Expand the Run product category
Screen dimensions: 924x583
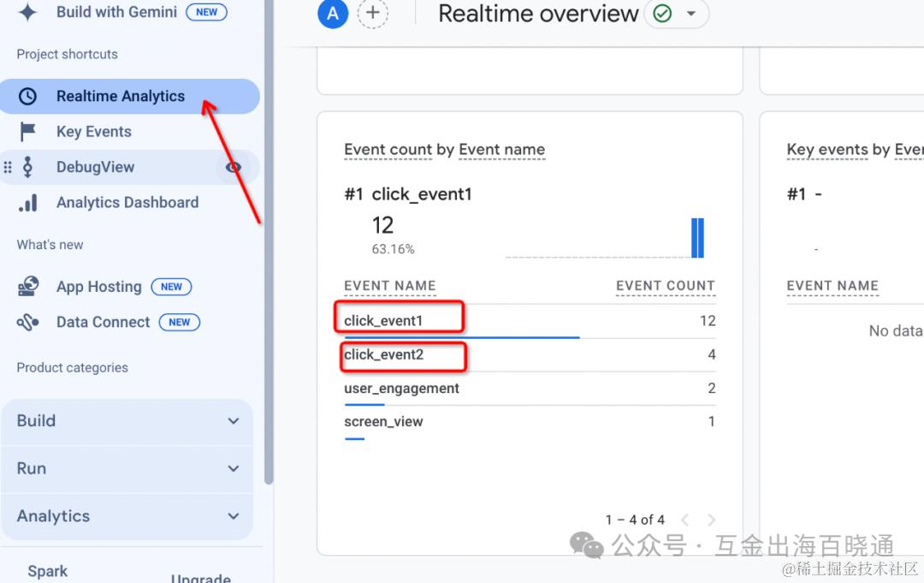[x=127, y=468]
